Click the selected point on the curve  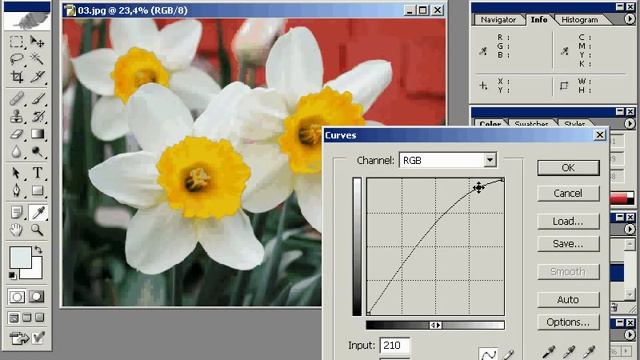[x=478, y=187]
